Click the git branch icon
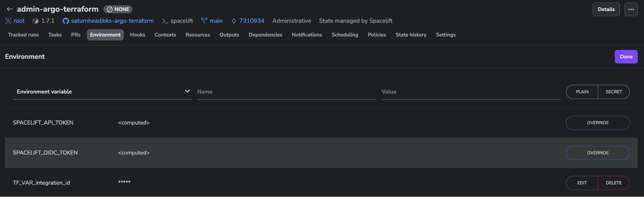 pyautogui.click(x=204, y=21)
